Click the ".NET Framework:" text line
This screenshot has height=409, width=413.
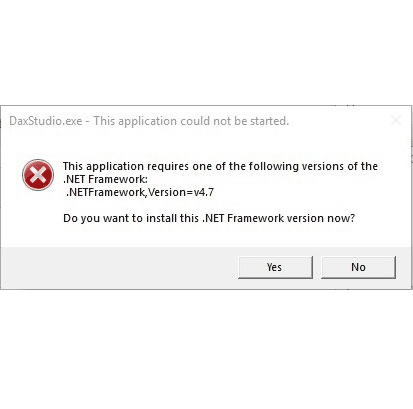click(105, 179)
